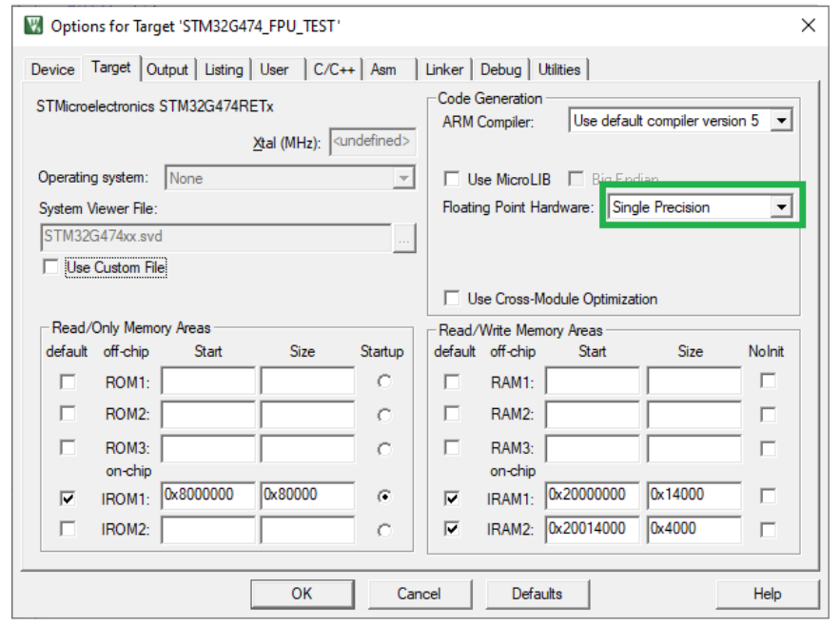Check the ROM1 default checkbox
The height and width of the screenshot is (626, 840).
[68, 381]
